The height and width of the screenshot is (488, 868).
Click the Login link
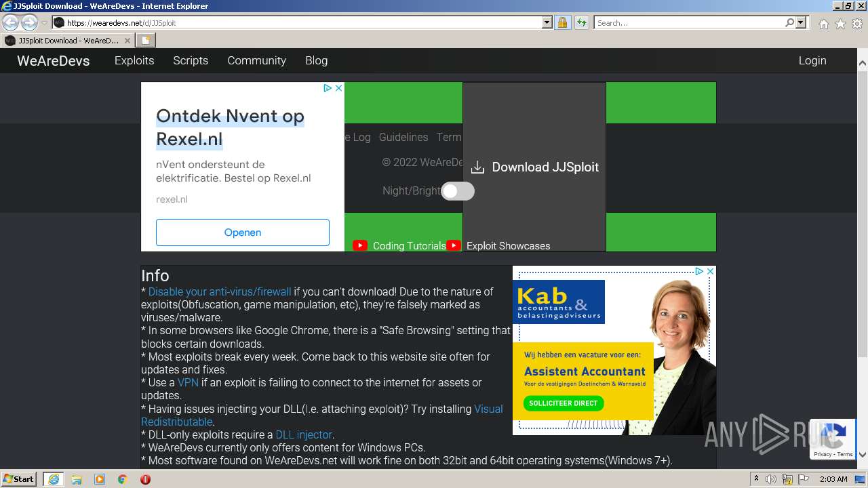(812, 60)
